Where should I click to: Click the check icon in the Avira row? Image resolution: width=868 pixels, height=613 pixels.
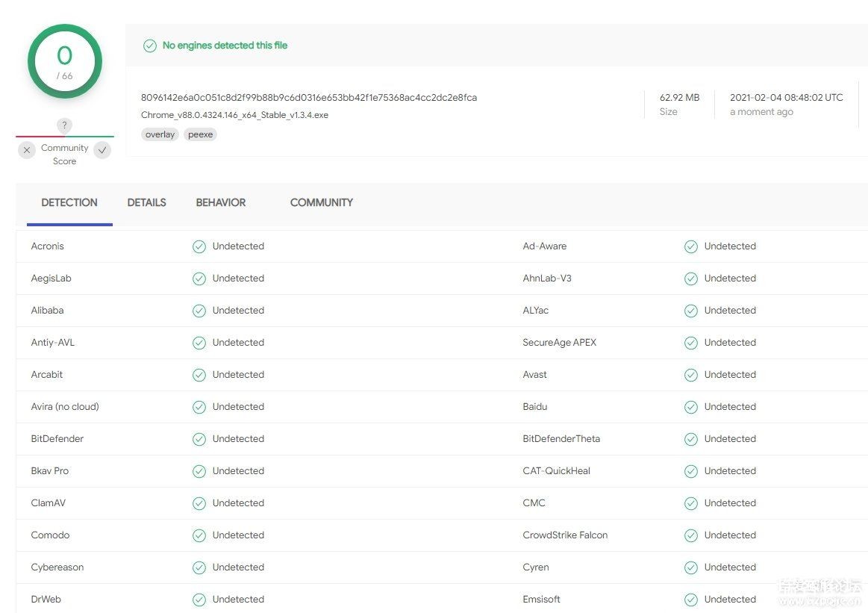click(x=199, y=407)
